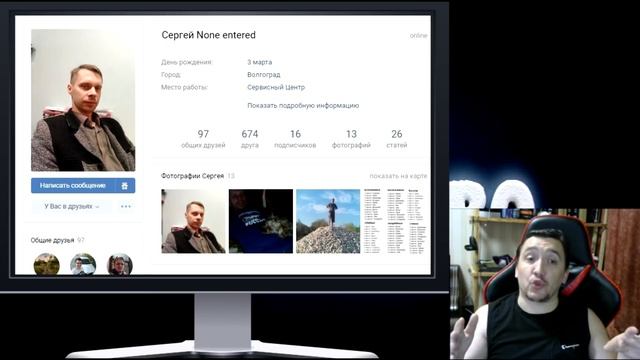Open first mutual friend avatar with landscape

point(47,264)
